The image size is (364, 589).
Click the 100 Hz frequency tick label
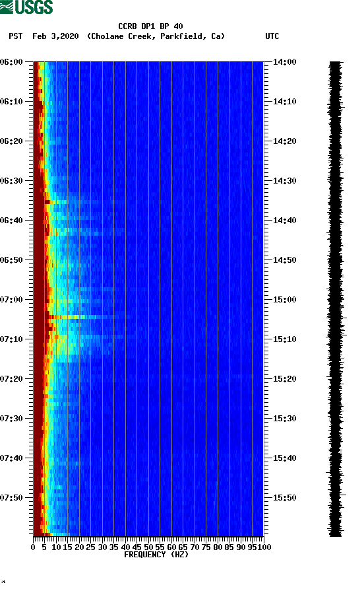tap(264, 547)
